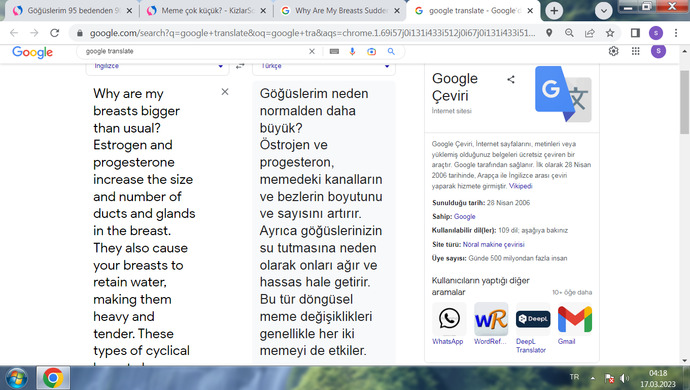This screenshot has height=390, width=690.
Task: Open the volume speaker tray icon
Action: click(x=624, y=378)
